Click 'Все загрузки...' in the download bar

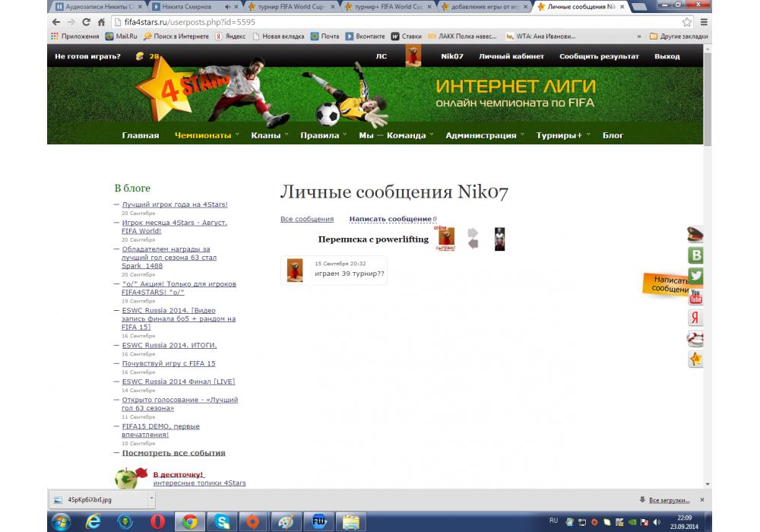tap(669, 500)
